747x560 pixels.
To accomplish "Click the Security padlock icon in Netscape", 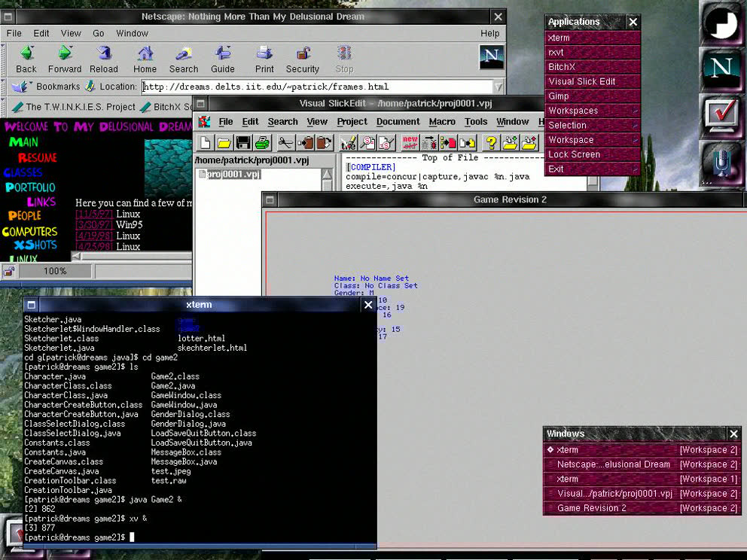I will click(303, 53).
